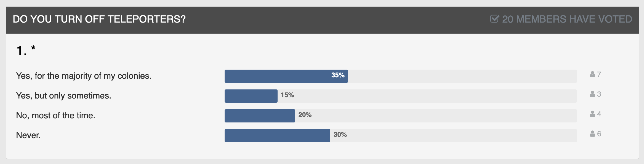Select the "No, most of the time." option

[55, 116]
